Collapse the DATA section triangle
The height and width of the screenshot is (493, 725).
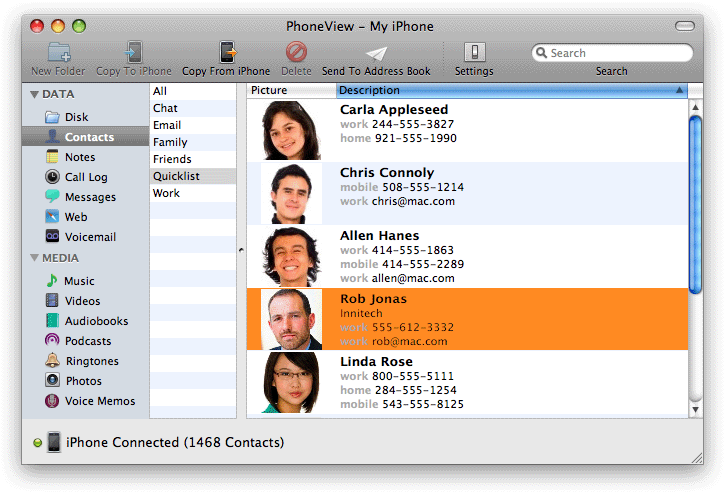click(x=33, y=95)
